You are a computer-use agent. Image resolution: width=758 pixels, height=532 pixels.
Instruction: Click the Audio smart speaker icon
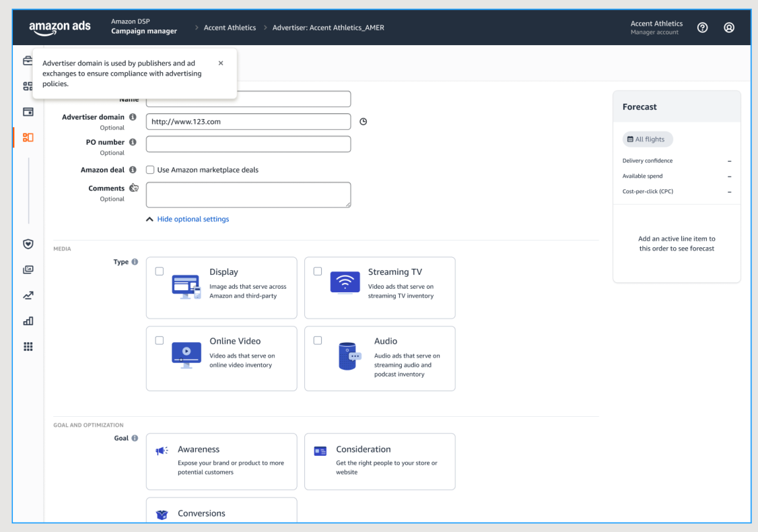coord(349,356)
